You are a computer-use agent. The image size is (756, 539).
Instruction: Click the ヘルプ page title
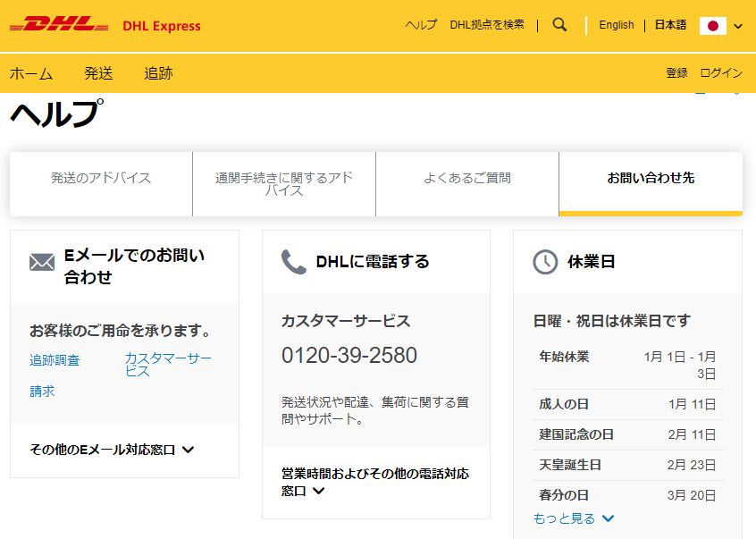(56, 114)
